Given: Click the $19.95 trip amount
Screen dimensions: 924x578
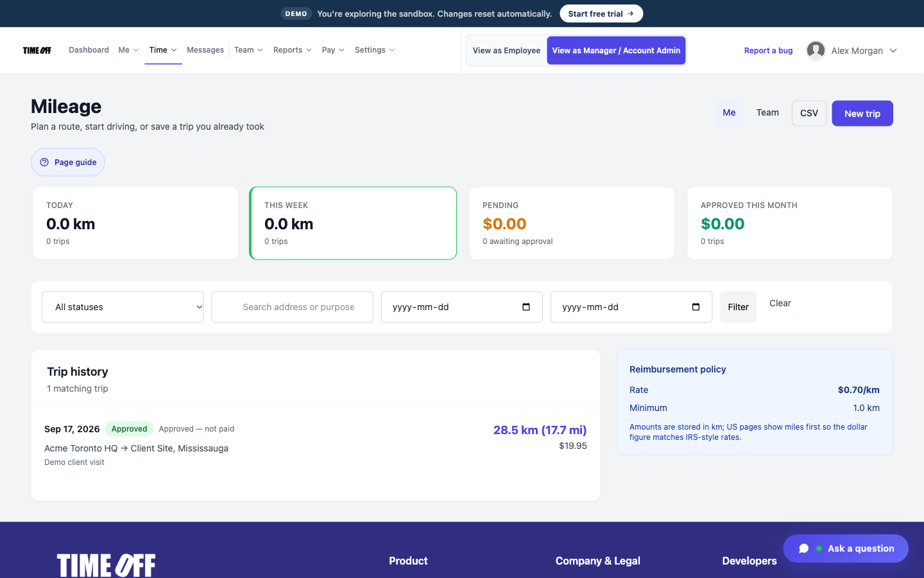Looking at the screenshot, I should 573,446.
